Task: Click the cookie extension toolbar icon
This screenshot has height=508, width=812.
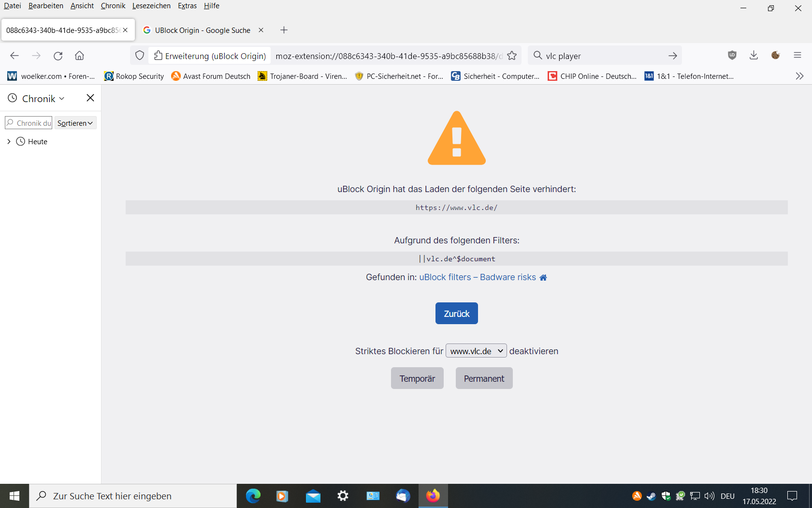Action: 776,55
